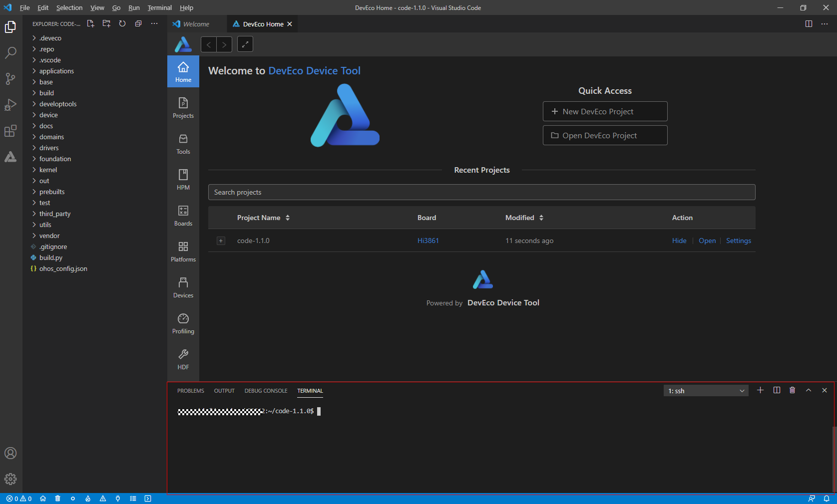The width and height of the screenshot is (837, 504).
Task: Navigate back in DevEco Home
Action: click(209, 44)
